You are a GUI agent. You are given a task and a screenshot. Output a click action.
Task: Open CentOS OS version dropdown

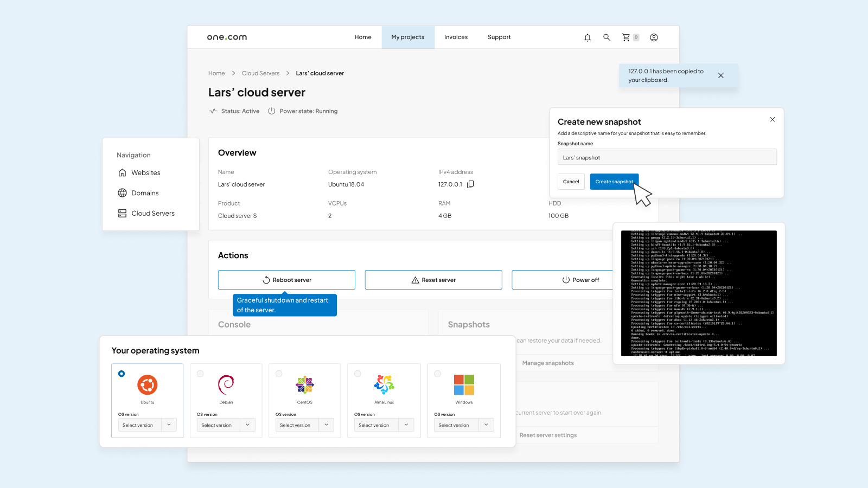pos(305,425)
